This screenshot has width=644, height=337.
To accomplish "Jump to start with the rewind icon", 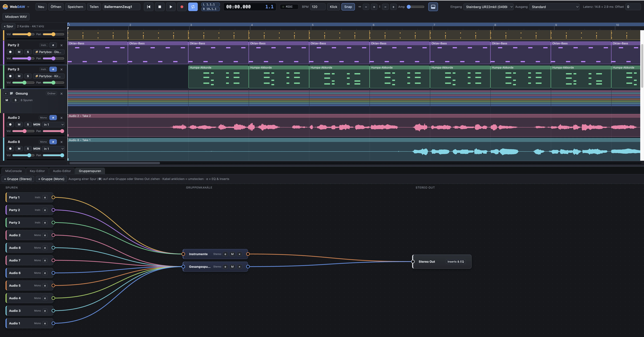I will [x=149, y=7].
